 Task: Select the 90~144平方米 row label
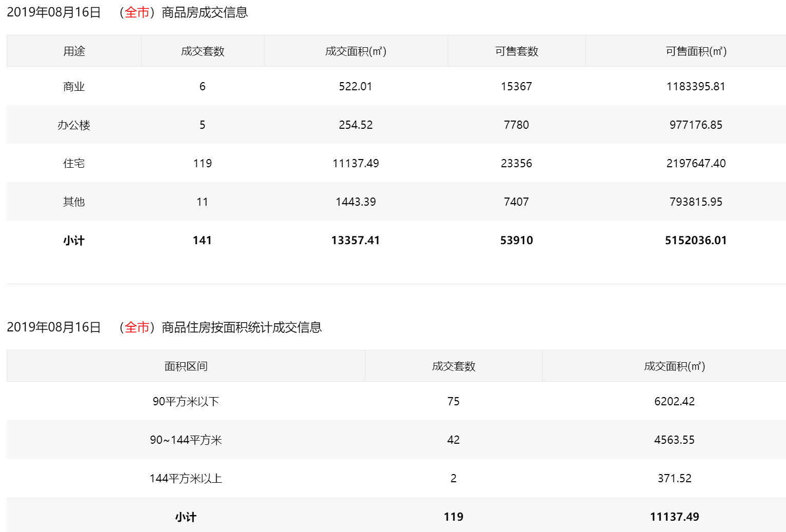click(x=186, y=440)
